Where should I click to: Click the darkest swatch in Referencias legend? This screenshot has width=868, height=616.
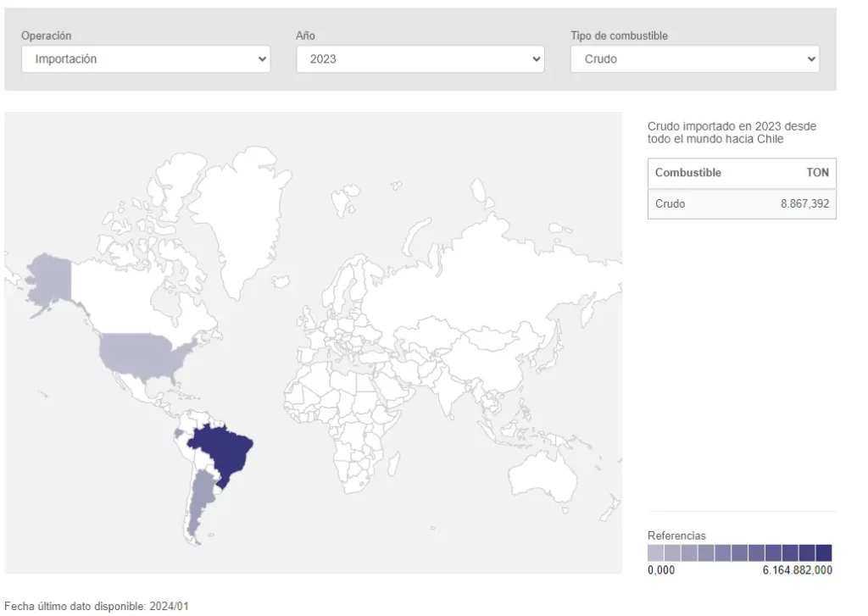(x=823, y=553)
